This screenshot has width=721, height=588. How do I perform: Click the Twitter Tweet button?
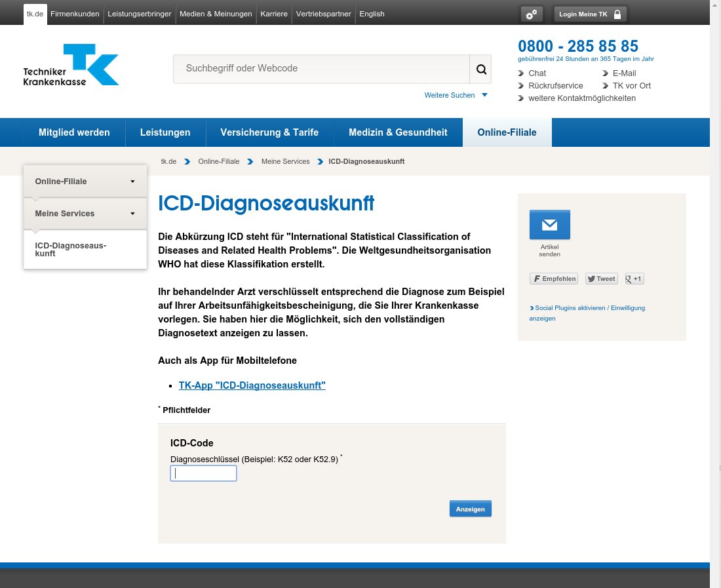click(602, 279)
